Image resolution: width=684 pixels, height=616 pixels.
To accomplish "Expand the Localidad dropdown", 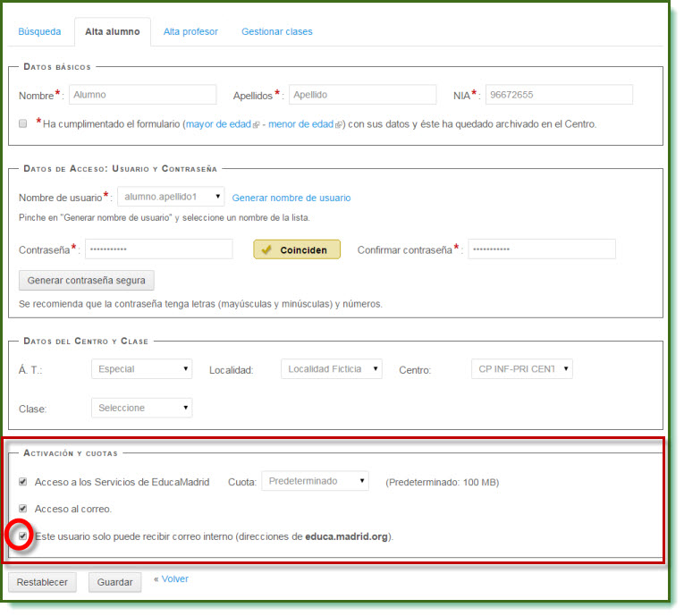I will pos(331,369).
